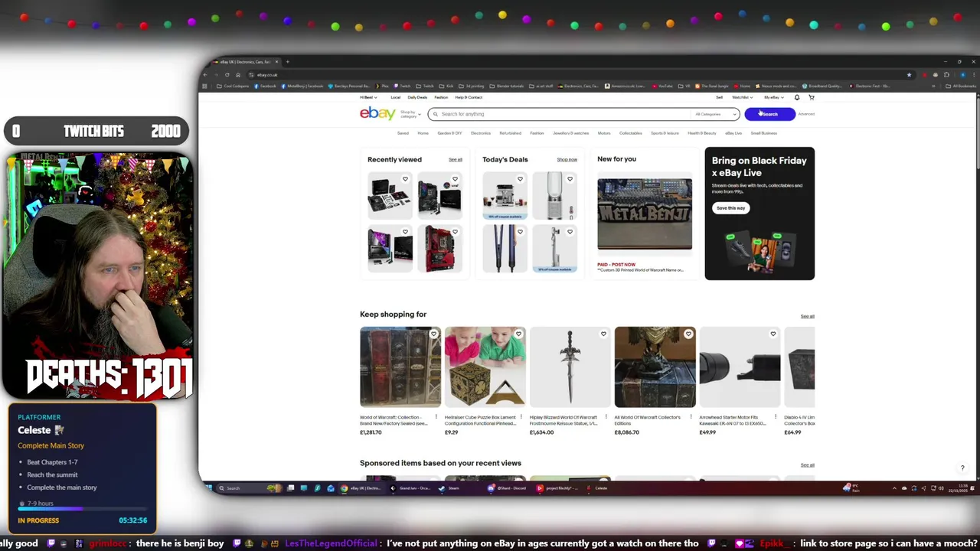Open the Daily Deals link
This screenshot has height=551, width=980.
coord(417,97)
